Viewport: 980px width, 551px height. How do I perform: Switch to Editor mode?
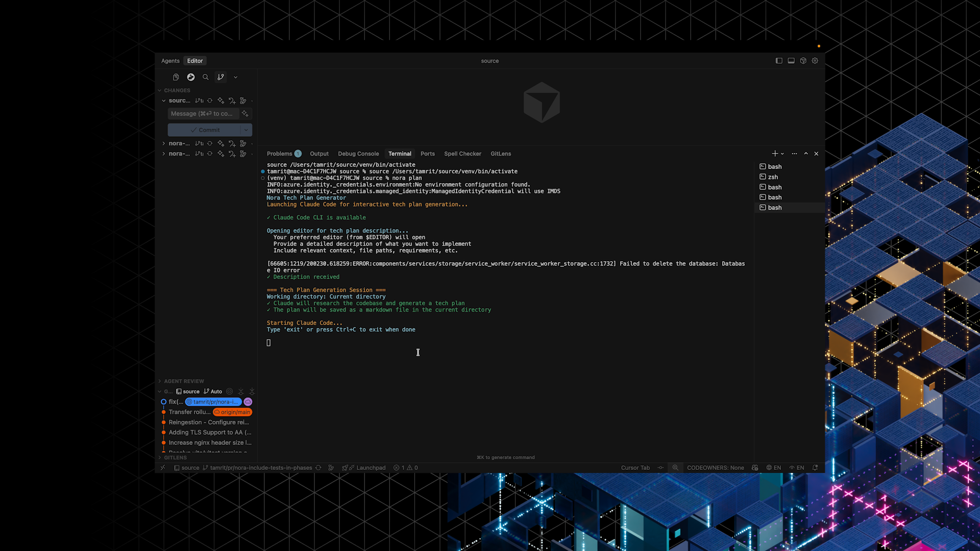click(x=195, y=61)
